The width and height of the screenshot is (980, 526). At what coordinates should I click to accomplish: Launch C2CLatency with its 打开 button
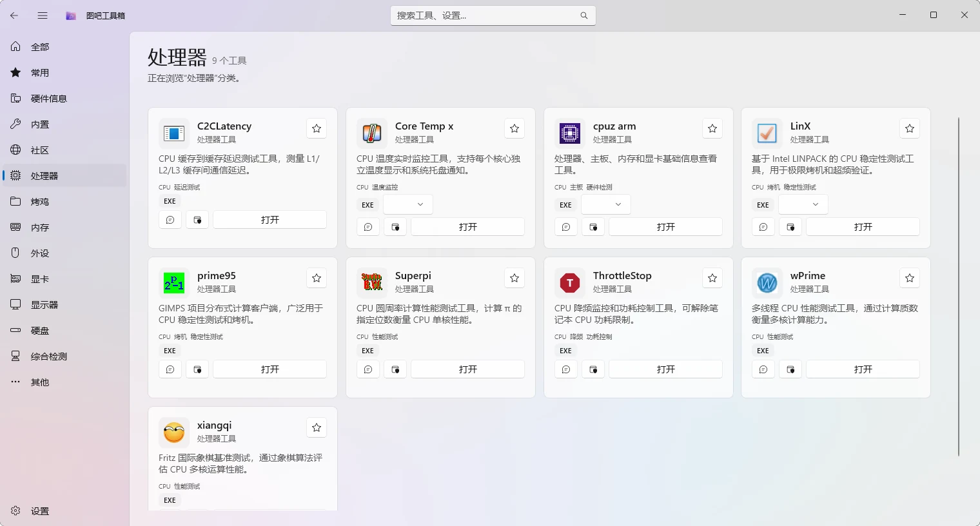coord(270,220)
